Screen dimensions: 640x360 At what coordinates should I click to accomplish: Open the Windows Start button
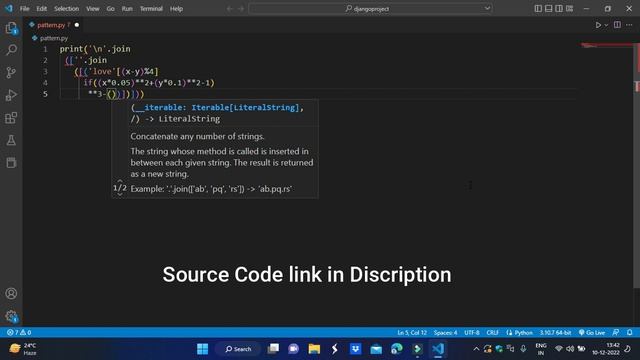coord(202,349)
